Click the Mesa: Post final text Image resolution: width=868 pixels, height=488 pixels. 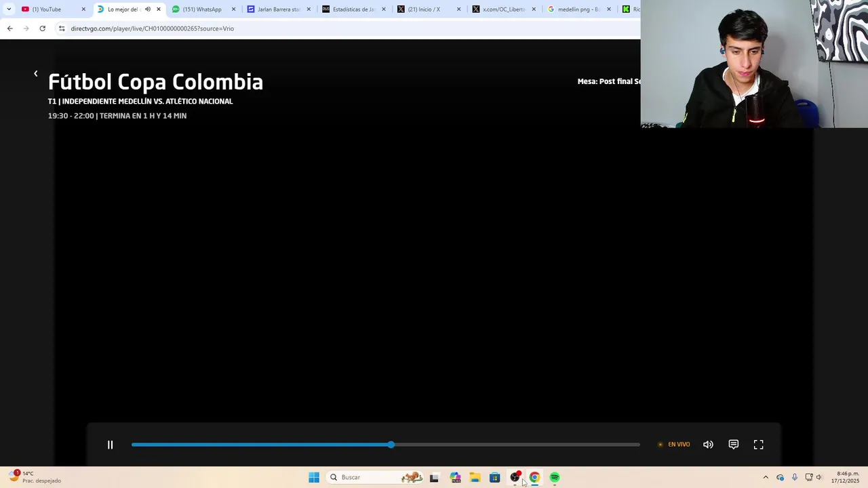click(x=609, y=81)
